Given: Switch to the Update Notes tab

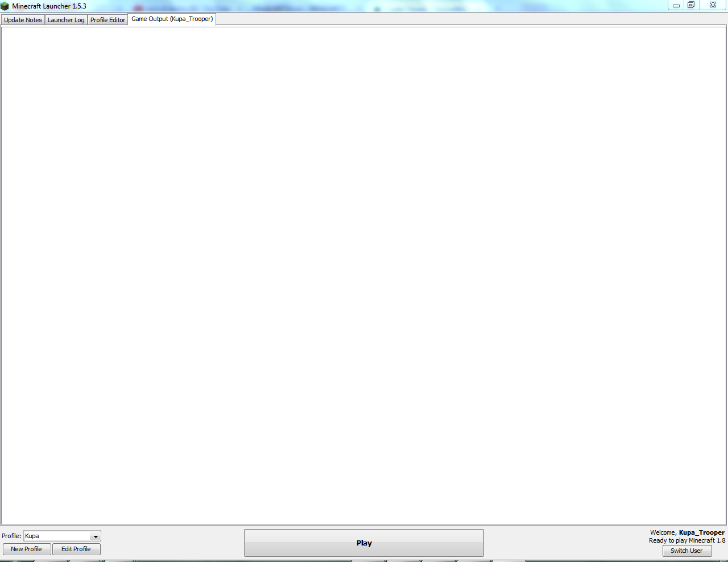Looking at the screenshot, I should click(23, 20).
